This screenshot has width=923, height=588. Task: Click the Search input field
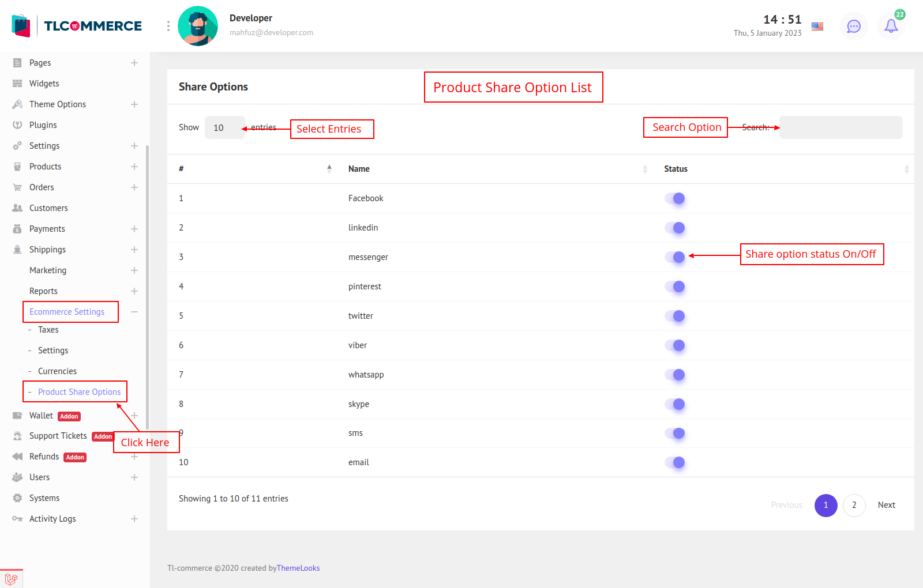tap(841, 127)
